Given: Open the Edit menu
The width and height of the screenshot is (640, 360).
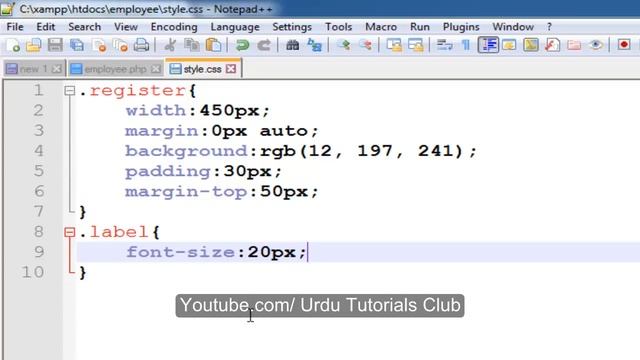Looking at the screenshot, I should (45, 27).
